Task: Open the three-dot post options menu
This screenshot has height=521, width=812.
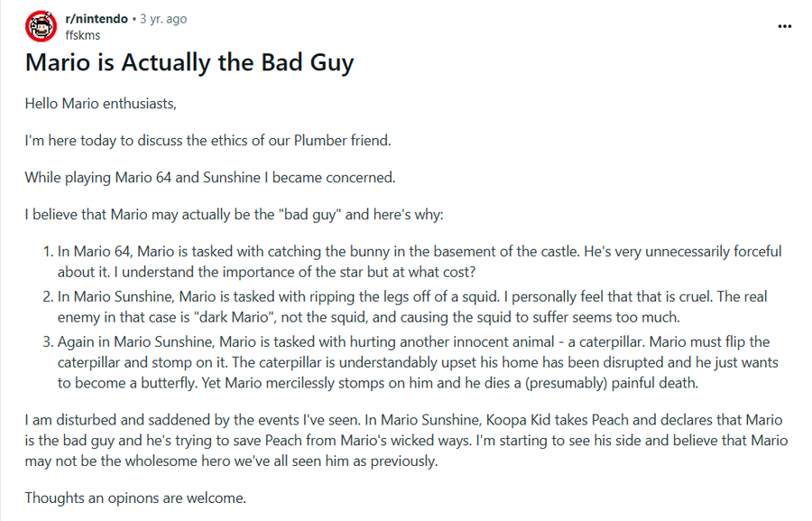Action: 785,26
